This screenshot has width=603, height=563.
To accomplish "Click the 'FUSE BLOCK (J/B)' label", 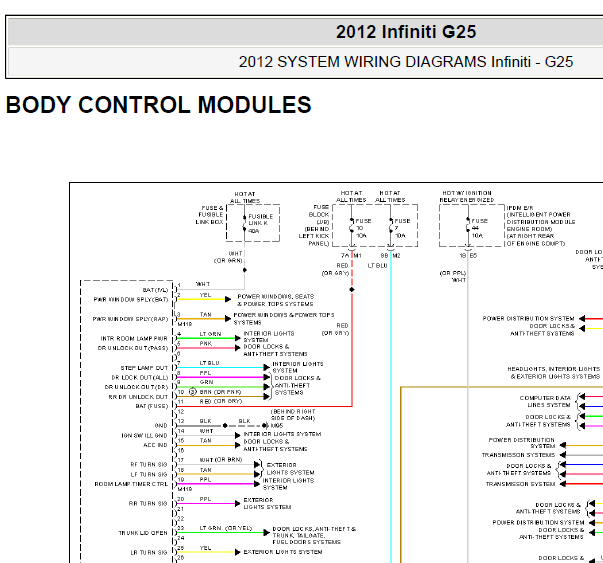I will pyautogui.click(x=321, y=215).
